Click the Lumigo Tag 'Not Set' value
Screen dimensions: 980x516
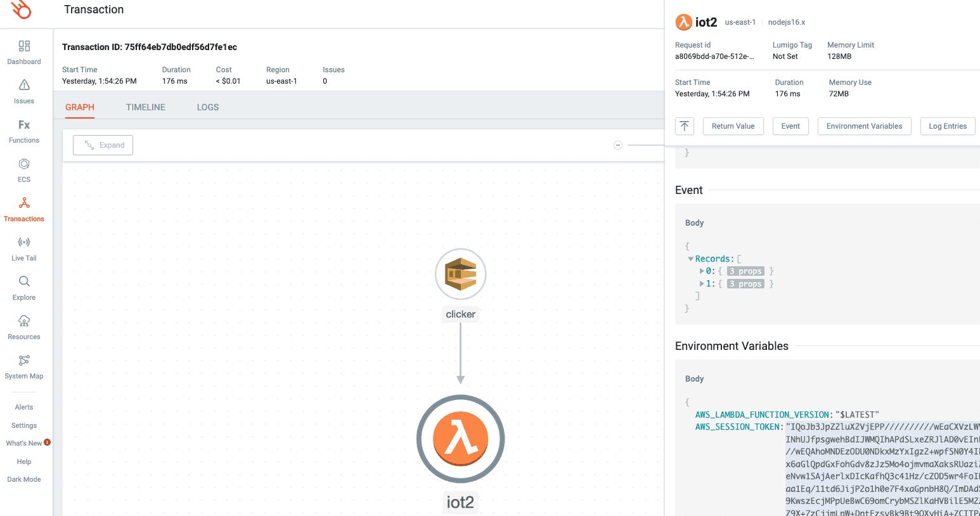pyautogui.click(x=785, y=56)
